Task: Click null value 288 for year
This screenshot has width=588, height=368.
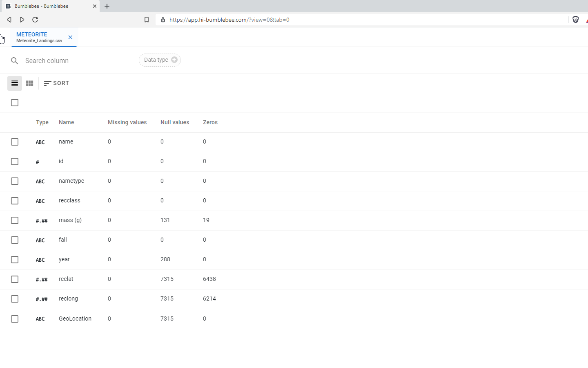Action: click(x=165, y=259)
